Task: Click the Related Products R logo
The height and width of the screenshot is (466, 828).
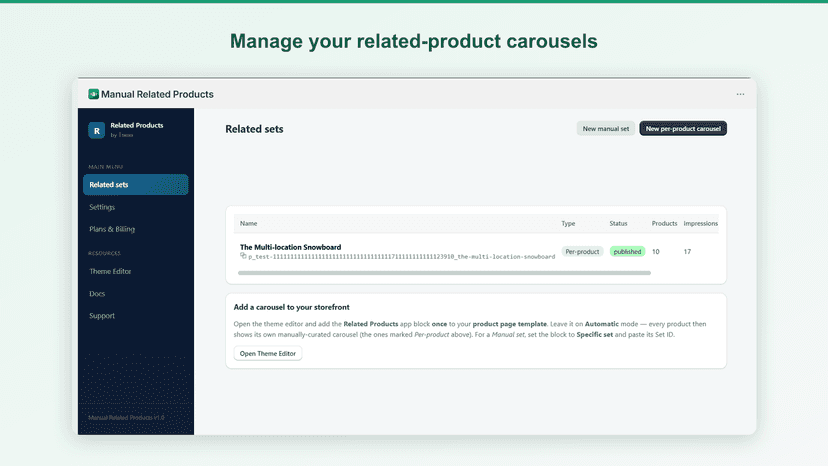Action: (97, 131)
